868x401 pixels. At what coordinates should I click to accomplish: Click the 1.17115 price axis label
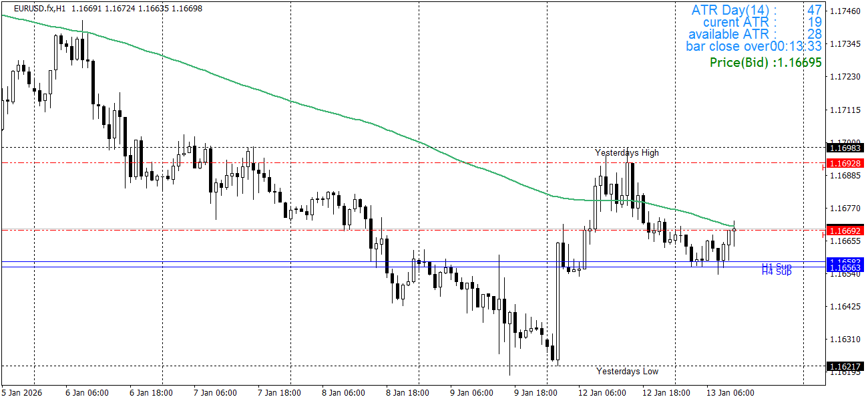click(x=846, y=110)
